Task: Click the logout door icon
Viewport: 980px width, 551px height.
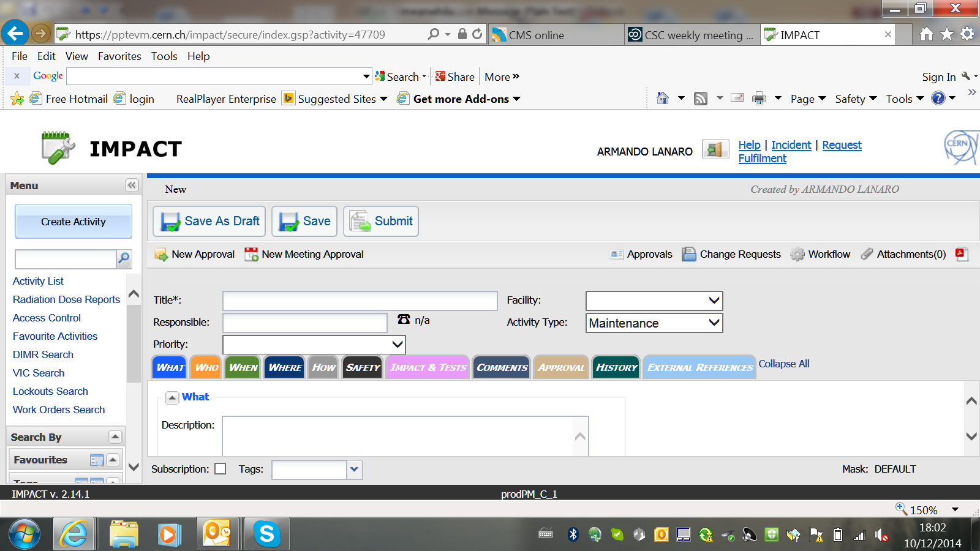Action: pos(715,149)
